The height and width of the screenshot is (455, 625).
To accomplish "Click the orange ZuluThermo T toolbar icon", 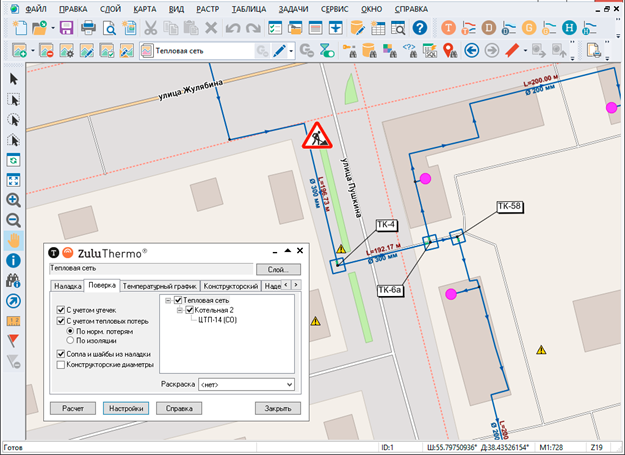I will click(x=449, y=28).
